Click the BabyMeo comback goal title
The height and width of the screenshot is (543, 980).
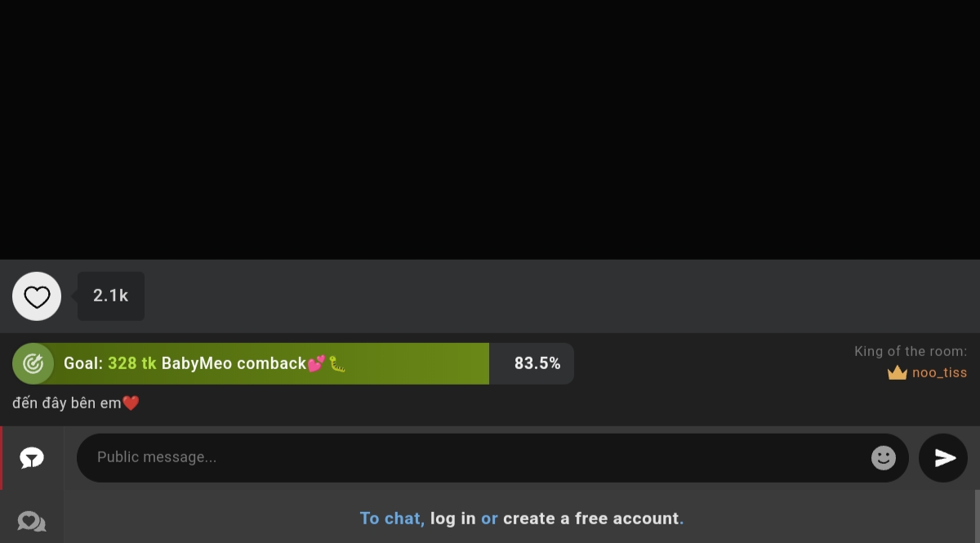pyautogui.click(x=234, y=363)
